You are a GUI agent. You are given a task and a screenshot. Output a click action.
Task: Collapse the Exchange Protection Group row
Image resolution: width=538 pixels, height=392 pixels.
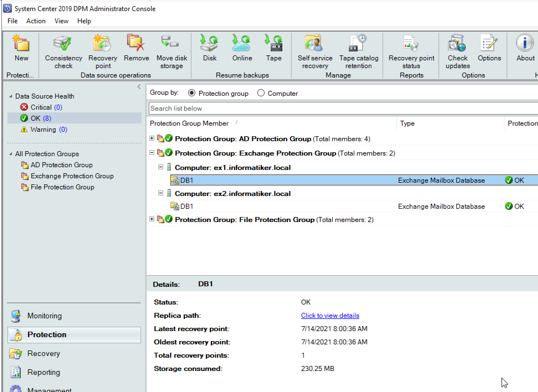pyautogui.click(x=152, y=153)
